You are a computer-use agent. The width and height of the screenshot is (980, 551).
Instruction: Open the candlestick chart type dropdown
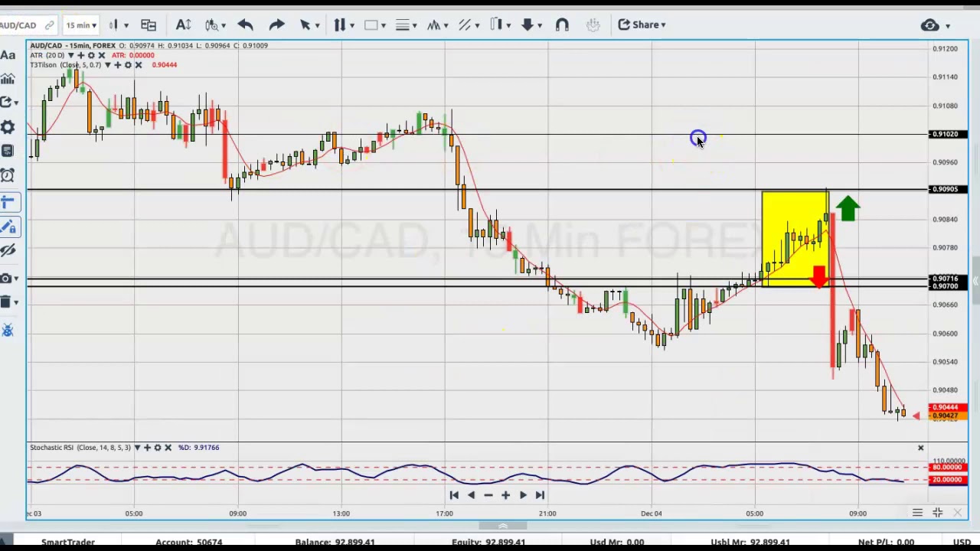[x=118, y=25]
